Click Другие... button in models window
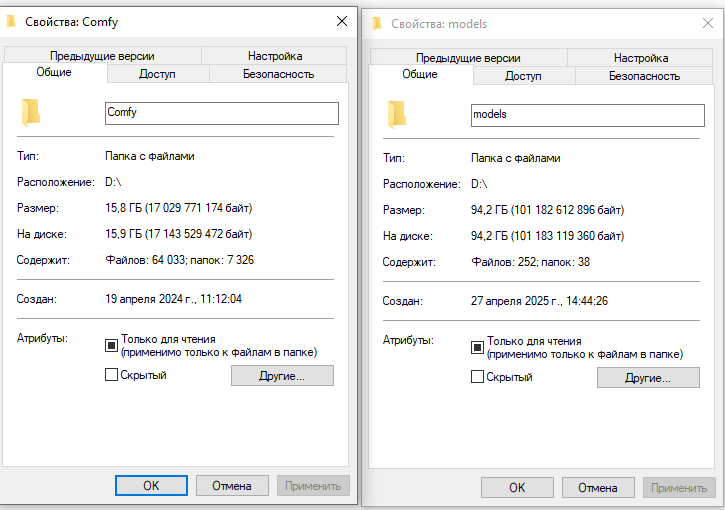This screenshot has width=725, height=510. pos(648,377)
